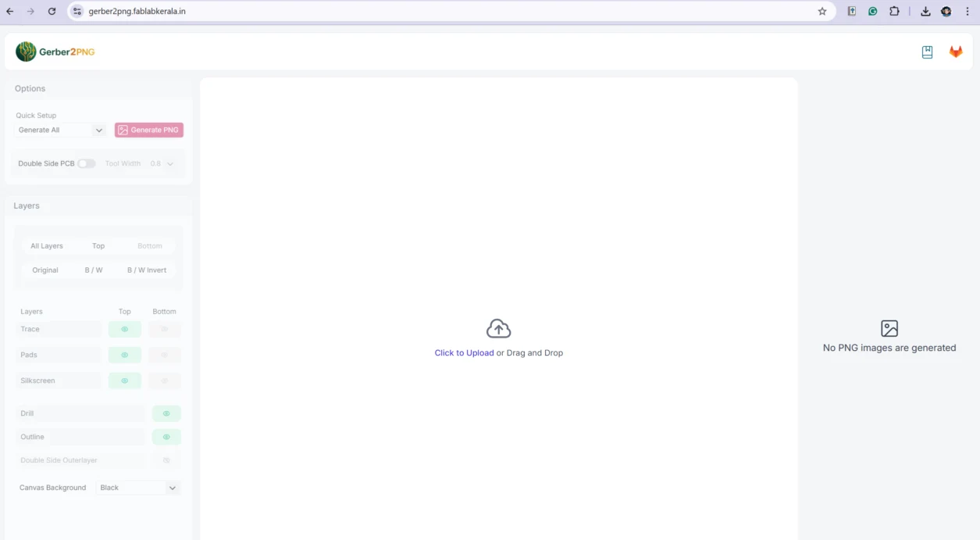Image resolution: width=980 pixels, height=540 pixels.
Task: Open the documentation book icon
Action: tap(927, 51)
